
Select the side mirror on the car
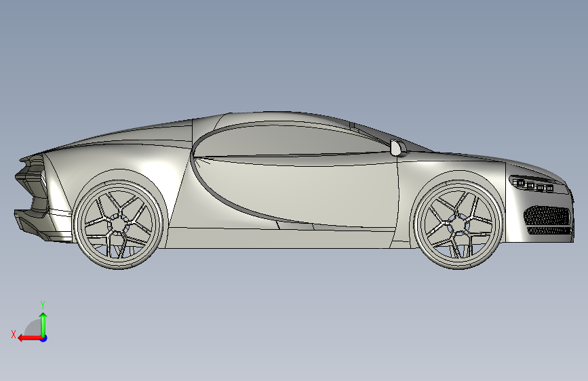click(x=397, y=148)
